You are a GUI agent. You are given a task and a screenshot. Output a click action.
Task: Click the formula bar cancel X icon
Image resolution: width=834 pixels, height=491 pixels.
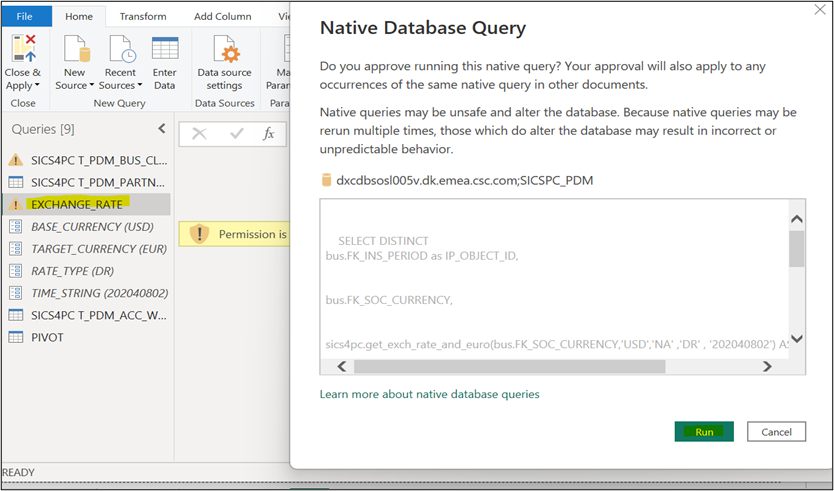click(199, 134)
